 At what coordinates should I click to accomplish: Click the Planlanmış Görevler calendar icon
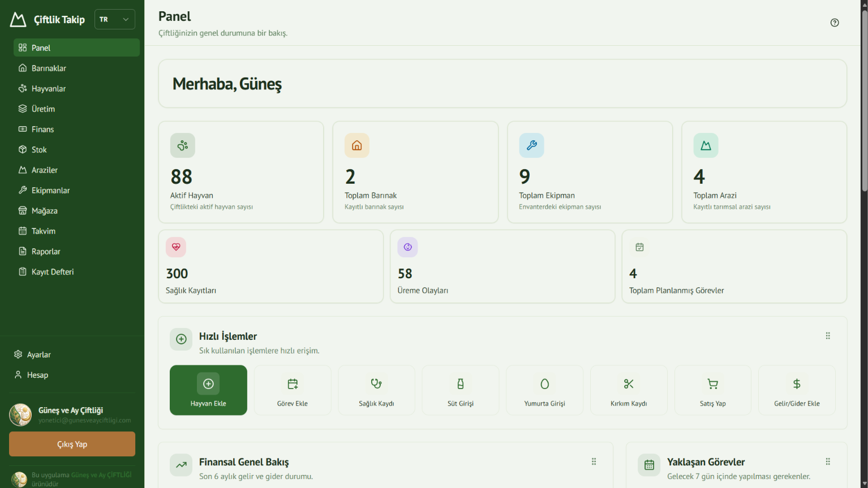[639, 247]
